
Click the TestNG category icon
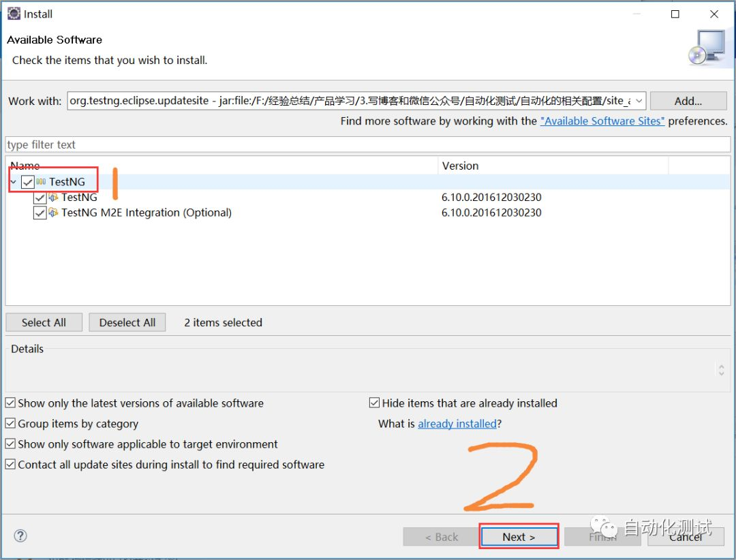click(41, 182)
